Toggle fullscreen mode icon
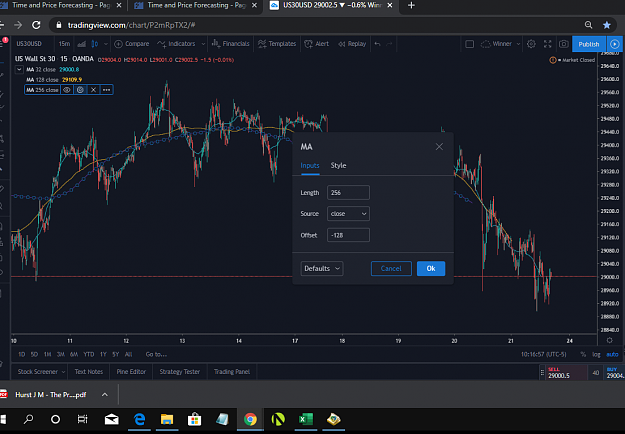Screen dimensions: 625x434 tap(548, 44)
